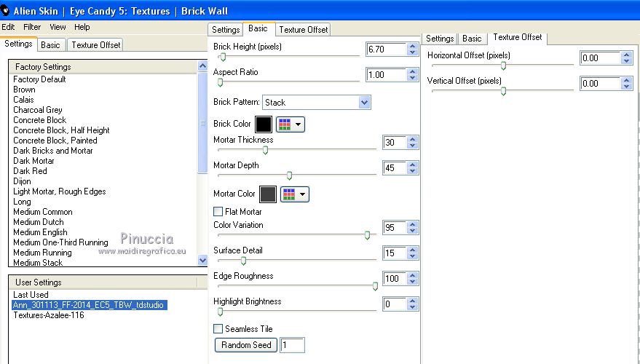
Task: Select the Medium Stack preset
Action: click(38, 262)
